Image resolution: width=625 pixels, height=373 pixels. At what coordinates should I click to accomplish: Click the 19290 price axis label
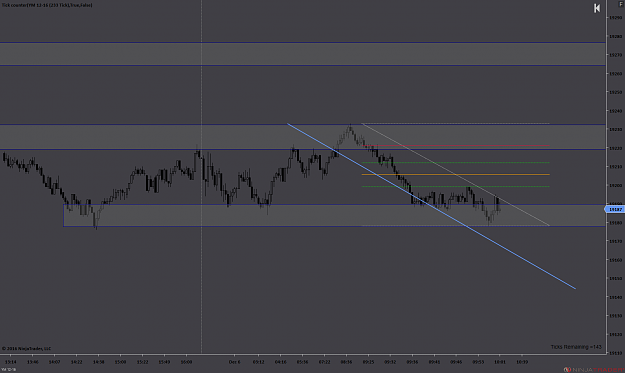click(x=615, y=18)
